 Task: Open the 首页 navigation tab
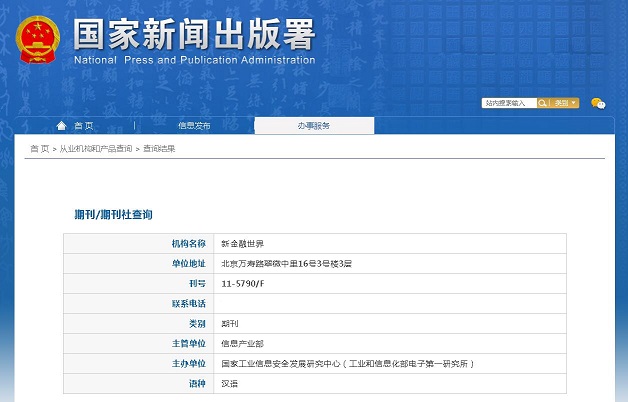(83, 126)
